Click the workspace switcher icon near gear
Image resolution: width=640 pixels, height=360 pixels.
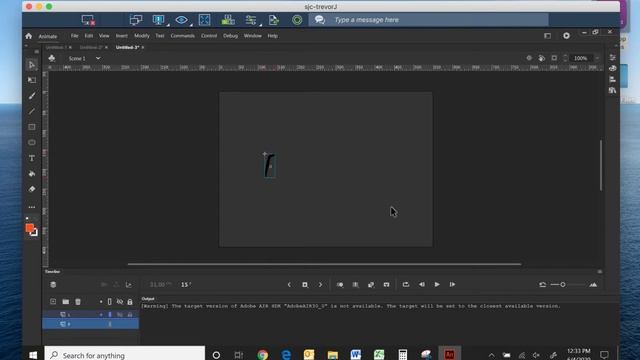click(547, 36)
